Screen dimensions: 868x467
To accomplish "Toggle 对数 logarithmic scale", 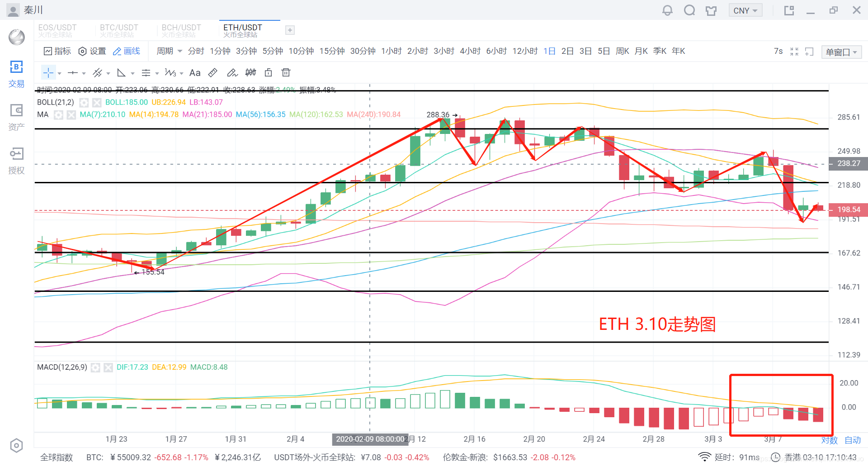I will click(830, 440).
